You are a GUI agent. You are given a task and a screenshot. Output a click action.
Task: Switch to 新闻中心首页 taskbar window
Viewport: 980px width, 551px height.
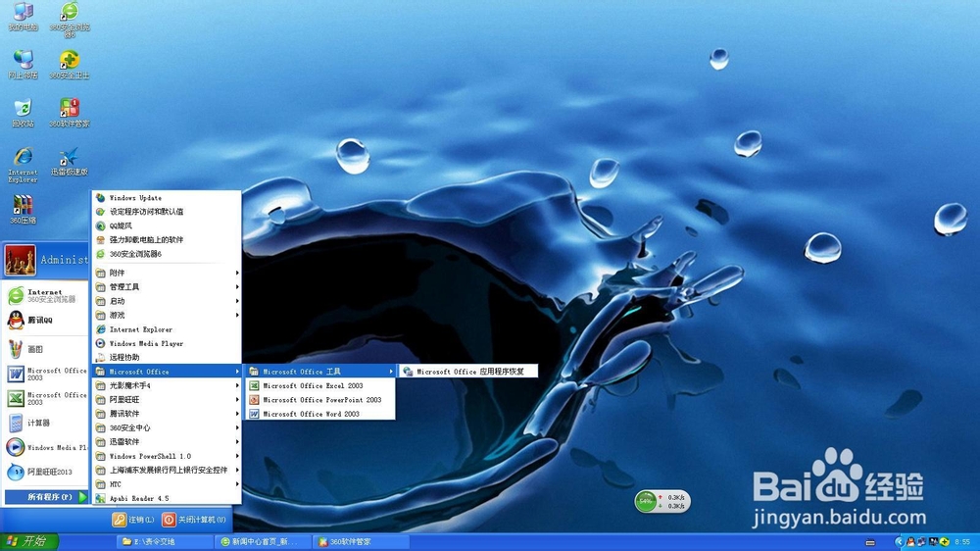point(263,541)
